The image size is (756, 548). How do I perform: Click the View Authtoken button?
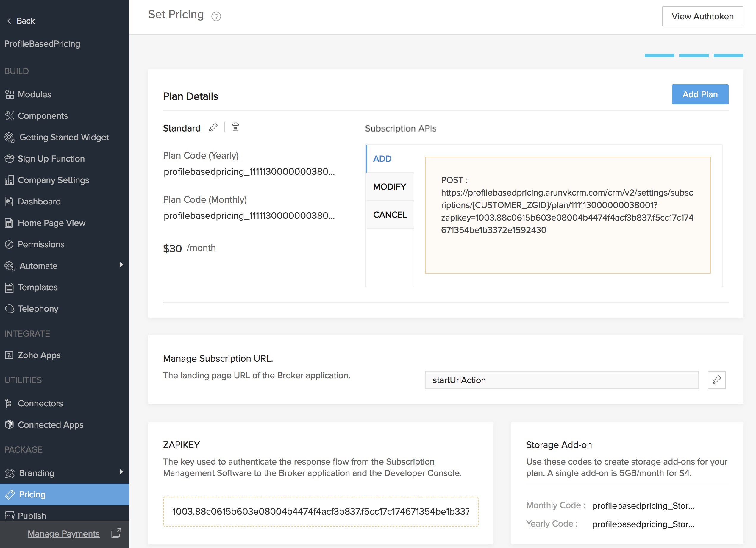point(702,16)
